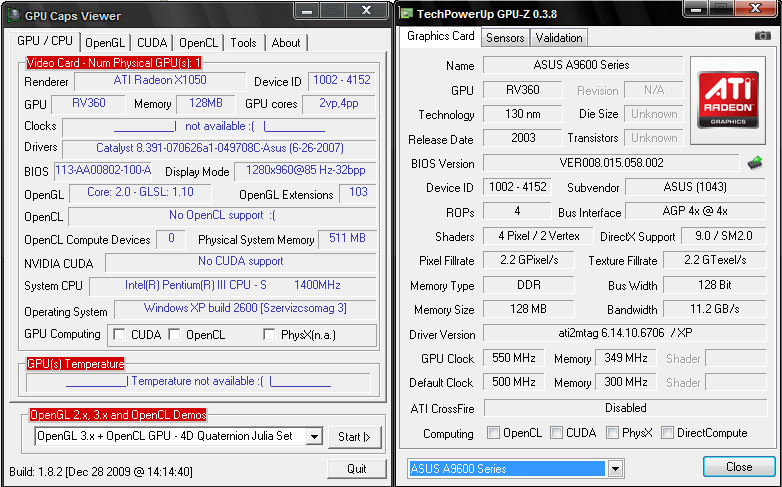Toggle the PhysX(n.a.) checkbox
782x487 pixels.
269,334
